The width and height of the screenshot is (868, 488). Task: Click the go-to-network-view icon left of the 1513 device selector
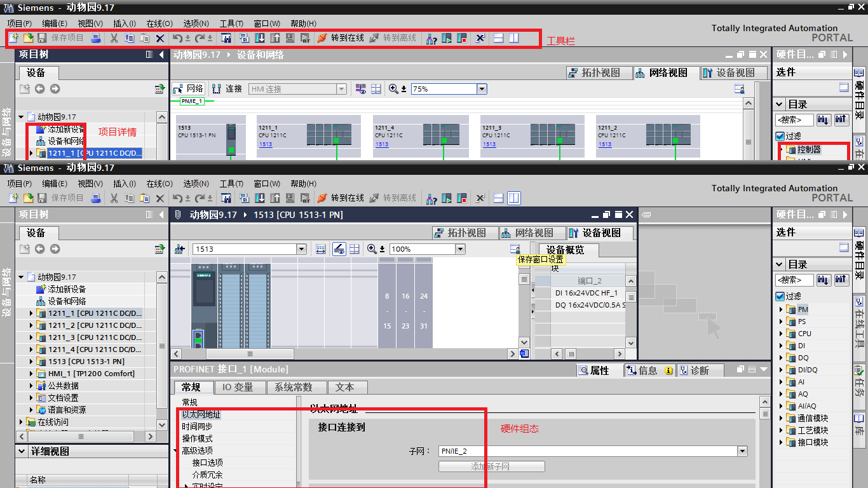(180, 249)
